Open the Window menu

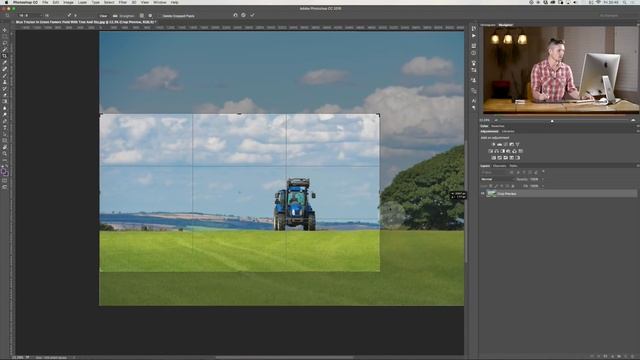160,2
